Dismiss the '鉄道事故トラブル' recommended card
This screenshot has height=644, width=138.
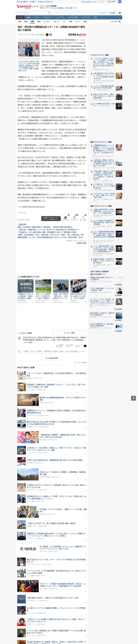(x=33, y=302)
